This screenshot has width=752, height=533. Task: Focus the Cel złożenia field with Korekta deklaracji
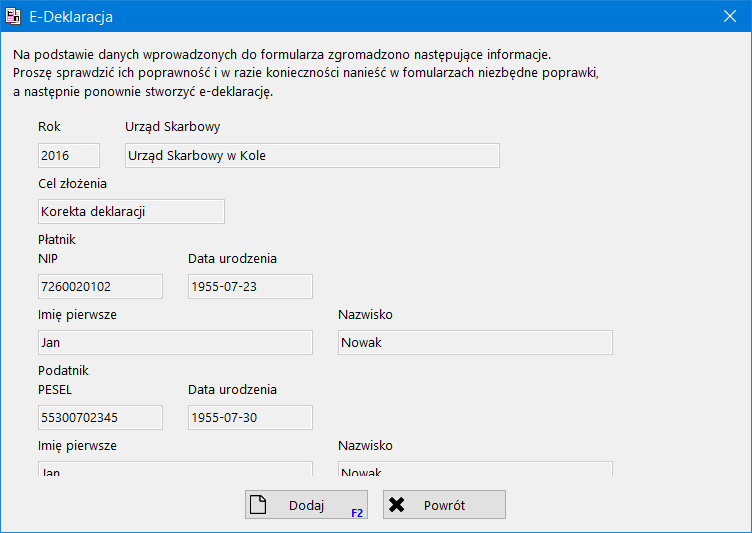[x=130, y=211]
